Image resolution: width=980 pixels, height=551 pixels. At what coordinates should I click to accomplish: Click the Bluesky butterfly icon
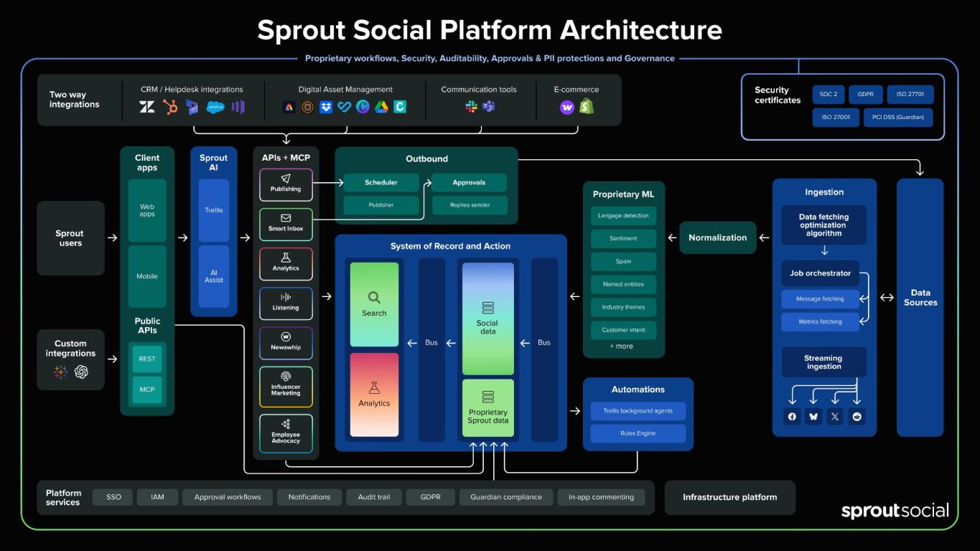[813, 417]
